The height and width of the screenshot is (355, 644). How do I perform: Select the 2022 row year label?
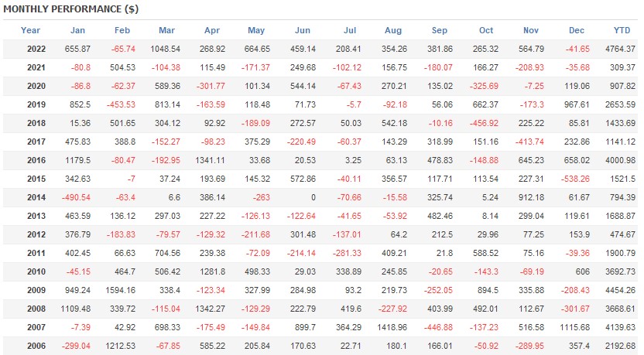(x=36, y=49)
